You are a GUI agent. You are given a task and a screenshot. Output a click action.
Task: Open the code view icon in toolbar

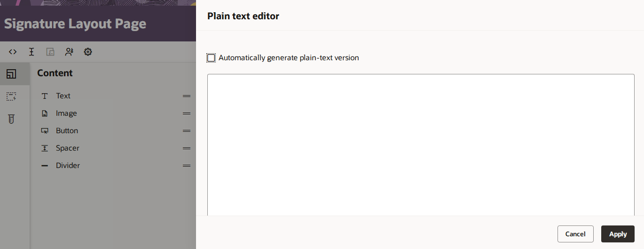[x=13, y=52]
